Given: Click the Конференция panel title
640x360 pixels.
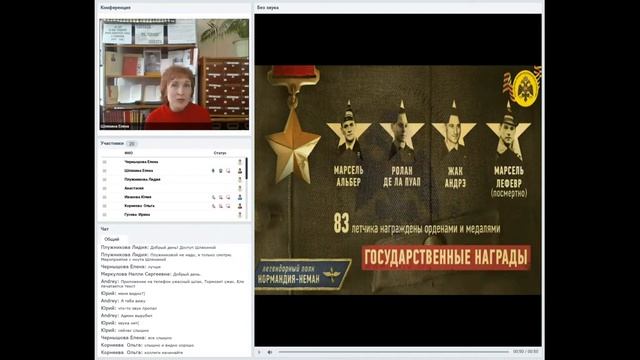Looking at the screenshot, I should (116, 7).
